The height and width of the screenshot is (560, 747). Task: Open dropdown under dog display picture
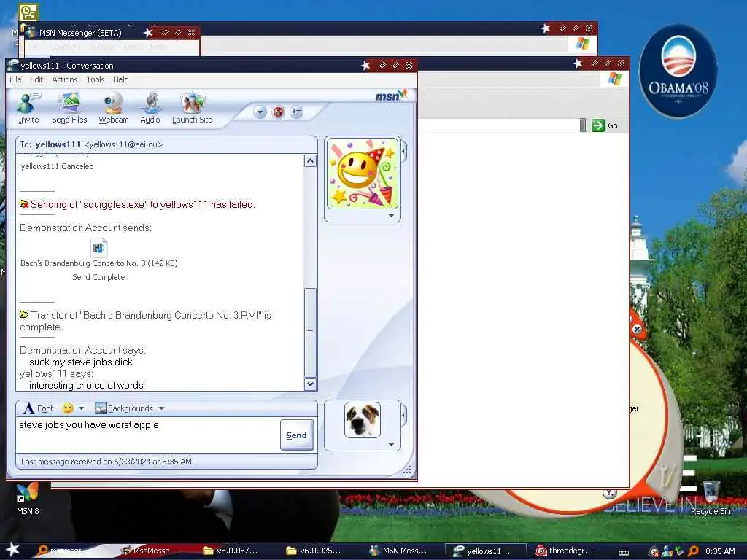click(391, 445)
